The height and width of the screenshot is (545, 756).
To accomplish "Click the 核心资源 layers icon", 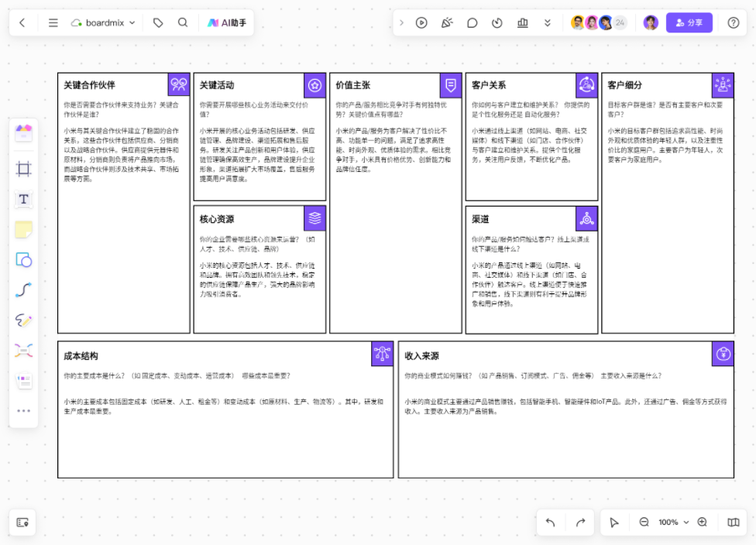I will tap(314, 218).
